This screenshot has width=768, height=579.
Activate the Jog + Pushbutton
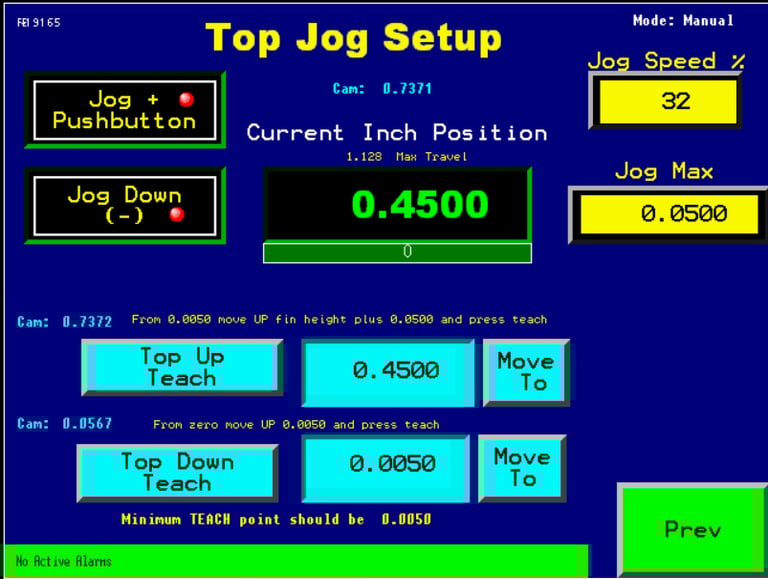click(125, 110)
